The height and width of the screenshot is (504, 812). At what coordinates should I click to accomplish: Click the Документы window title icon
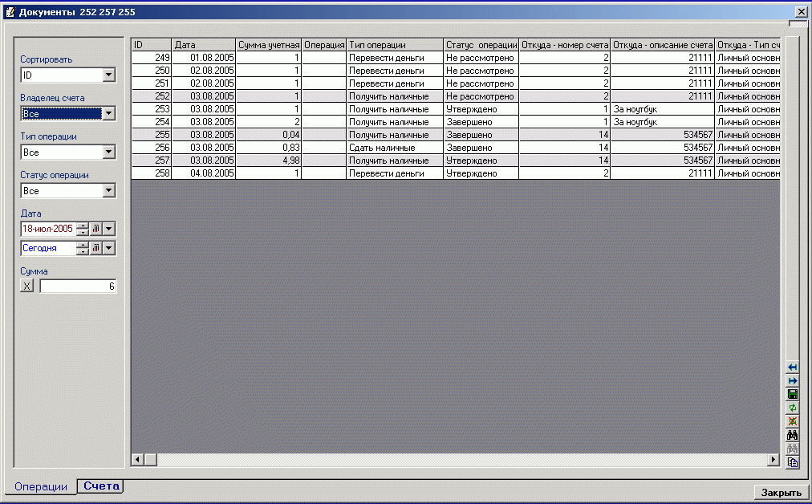click(10, 12)
